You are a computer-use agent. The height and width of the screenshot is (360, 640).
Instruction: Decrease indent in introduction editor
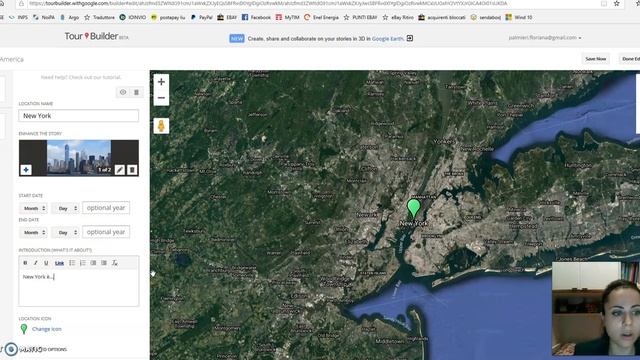tap(93, 263)
